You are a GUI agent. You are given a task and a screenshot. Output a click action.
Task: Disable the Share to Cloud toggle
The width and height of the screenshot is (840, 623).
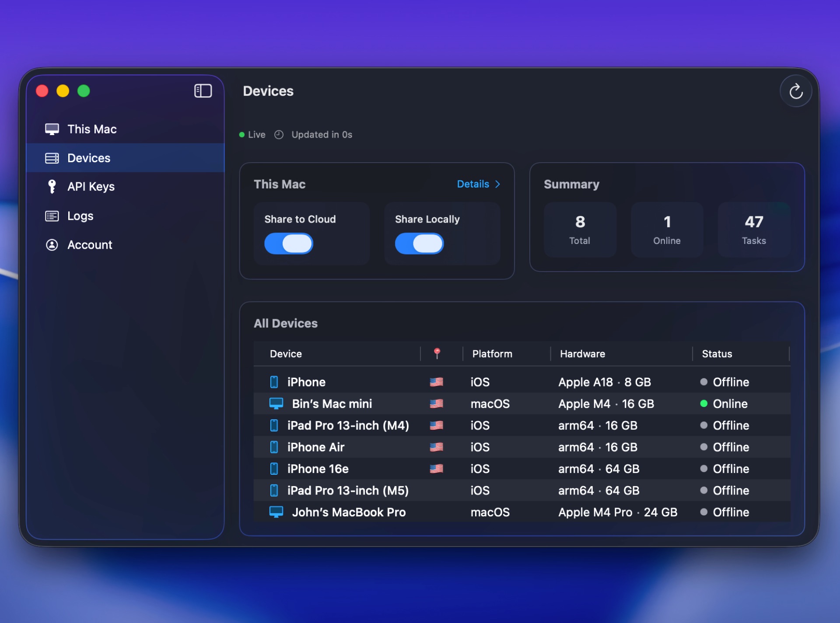click(288, 244)
